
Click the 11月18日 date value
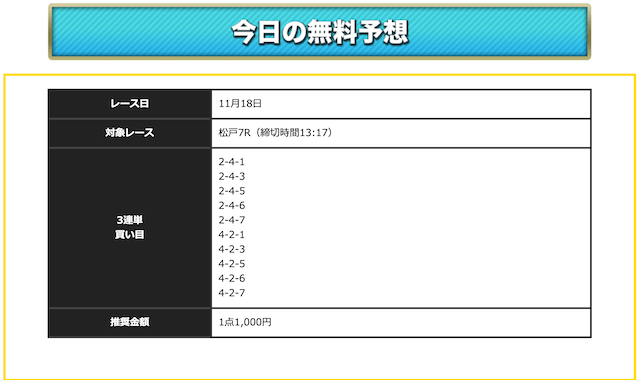pos(240,104)
